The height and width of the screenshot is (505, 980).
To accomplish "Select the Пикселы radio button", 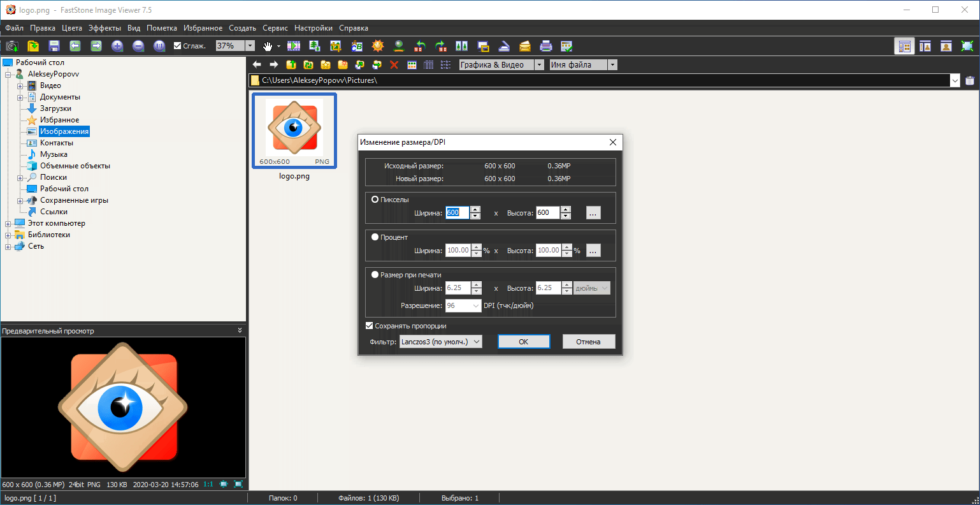I will pos(375,200).
